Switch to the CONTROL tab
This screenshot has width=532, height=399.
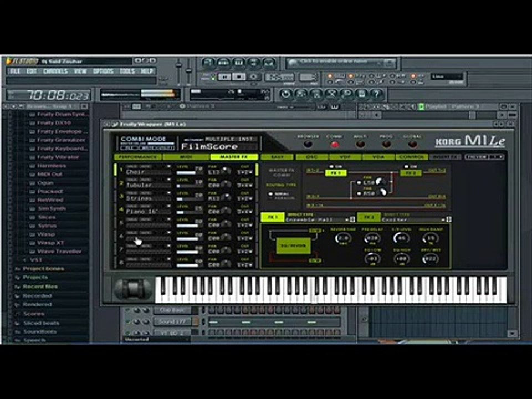tap(412, 157)
